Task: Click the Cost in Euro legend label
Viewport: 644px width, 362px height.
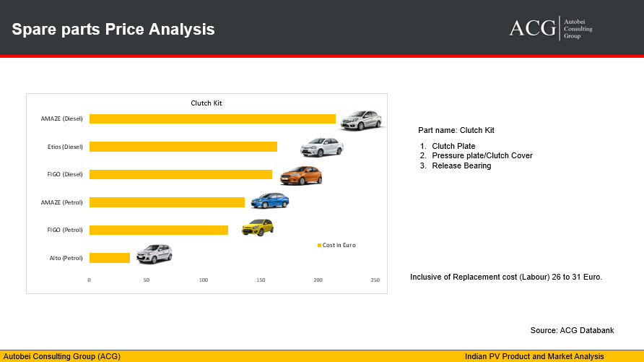Action: pyautogui.click(x=339, y=245)
